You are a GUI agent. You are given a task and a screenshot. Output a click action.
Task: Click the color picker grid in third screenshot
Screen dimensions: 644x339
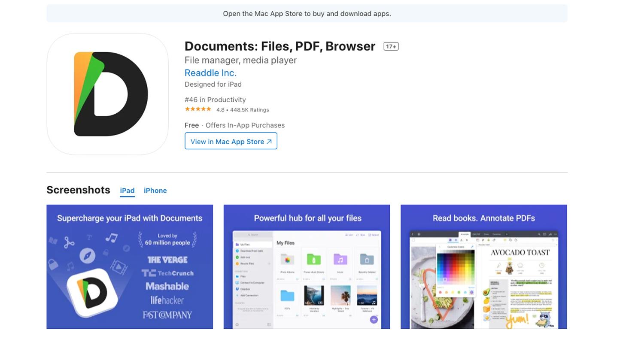click(x=456, y=267)
